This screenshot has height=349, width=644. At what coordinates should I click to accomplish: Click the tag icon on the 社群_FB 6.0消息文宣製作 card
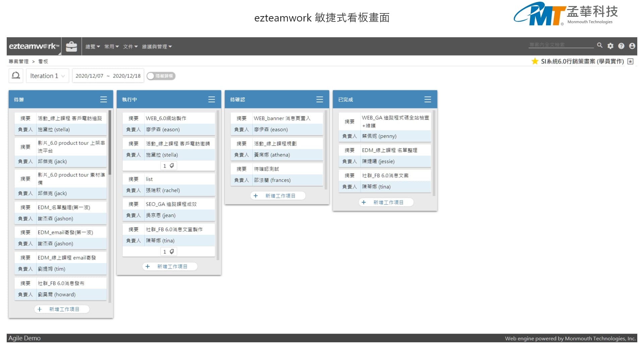172,251
